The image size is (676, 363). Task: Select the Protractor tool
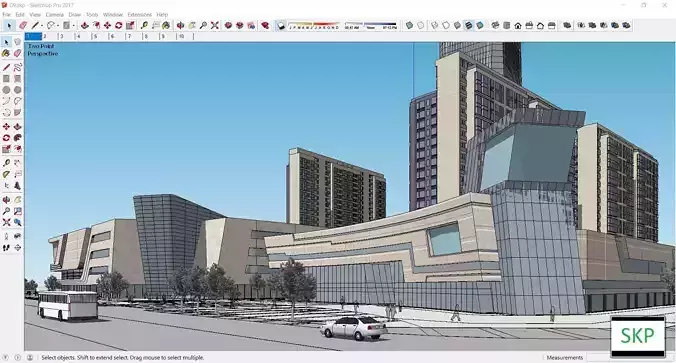6,174
